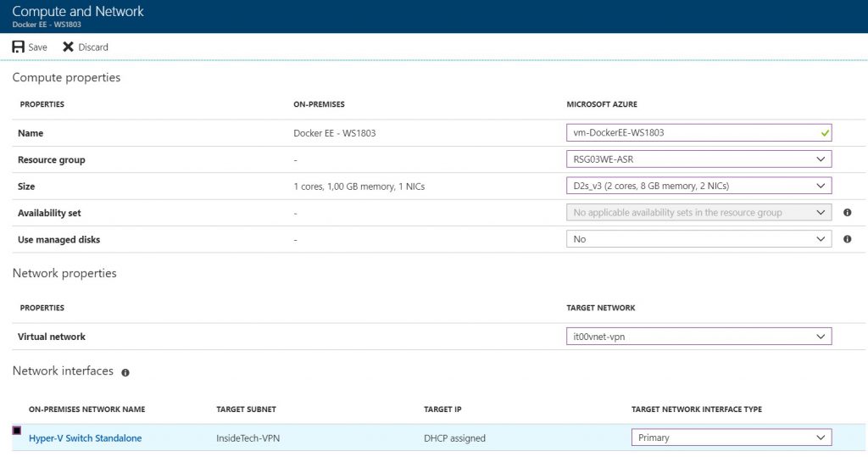Click ON-PREMISES NETWORK NAME column header
This screenshot has width=868, height=457.
pyautogui.click(x=87, y=410)
